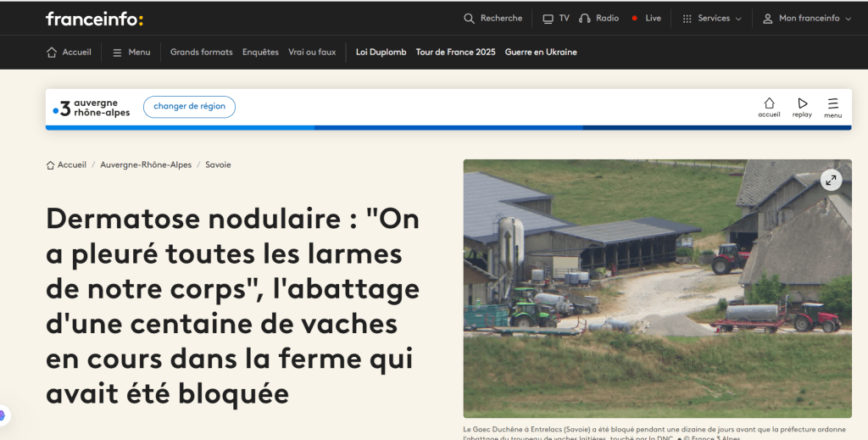
Task: Open the TV section
Action: (x=555, y=19)
